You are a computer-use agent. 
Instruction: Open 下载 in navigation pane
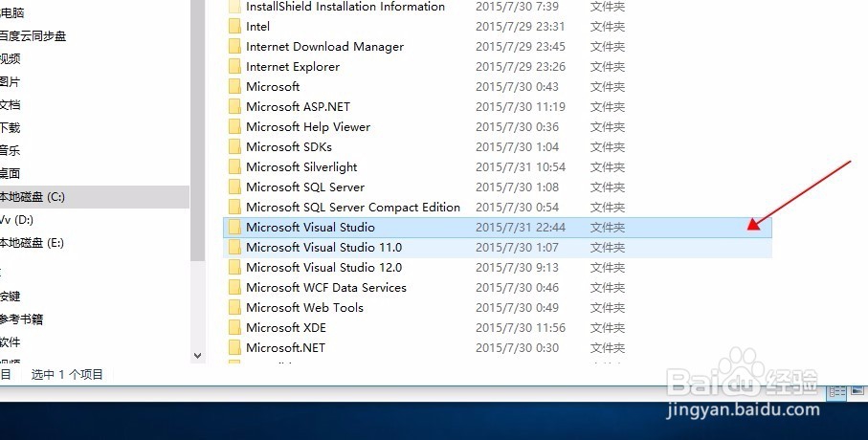(10, 128)
